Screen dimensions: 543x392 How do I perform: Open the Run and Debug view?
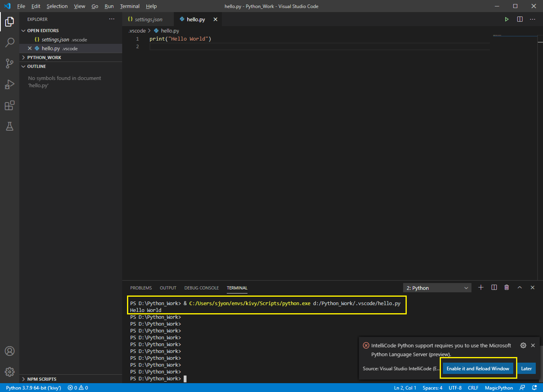(10, 84)
